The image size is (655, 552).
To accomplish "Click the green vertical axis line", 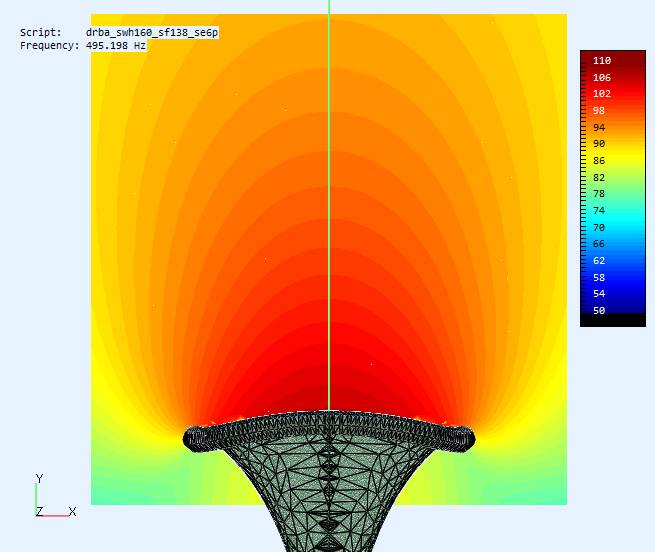I will tap(329, 205).
